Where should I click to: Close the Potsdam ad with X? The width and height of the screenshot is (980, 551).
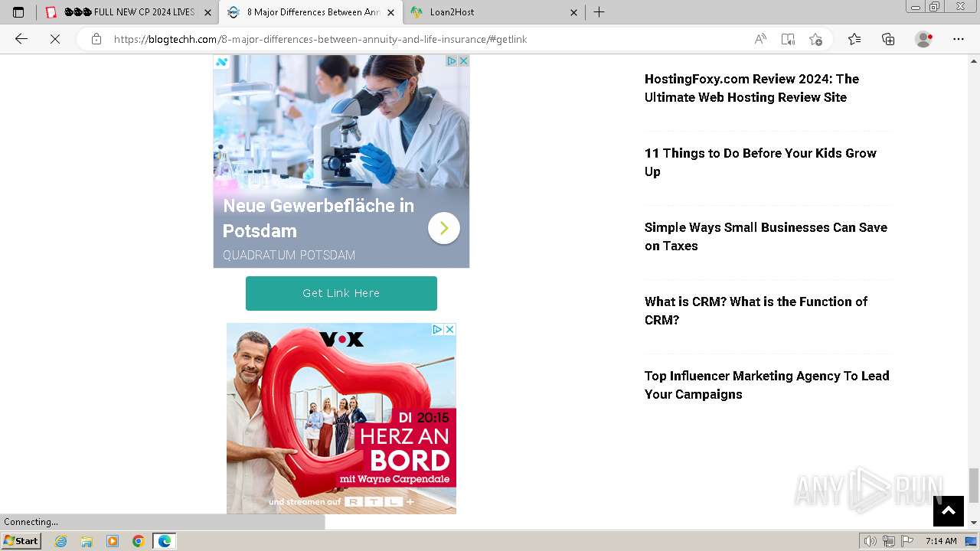[463, 61]
